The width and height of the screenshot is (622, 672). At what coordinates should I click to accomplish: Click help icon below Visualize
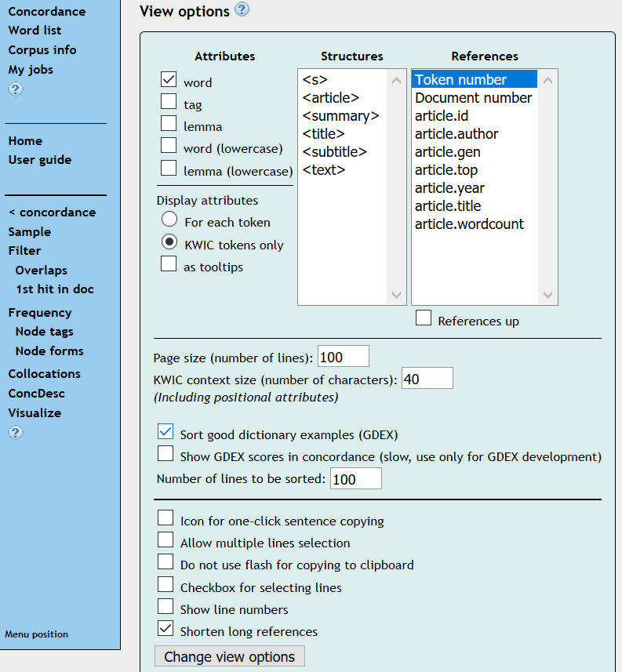pyautogui.click(x=16, y=432)
